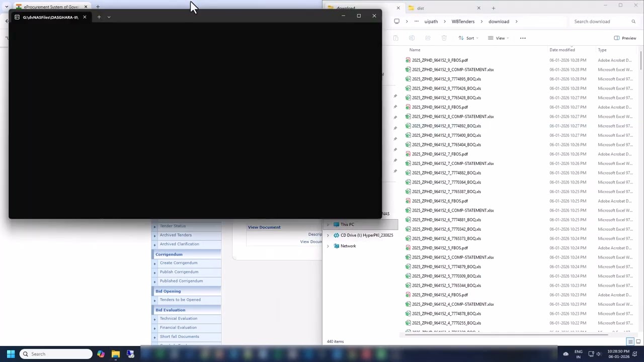Click PDF icon of 2025_ZPHD_964152_7_FBOS.pdf

point(408,154)
